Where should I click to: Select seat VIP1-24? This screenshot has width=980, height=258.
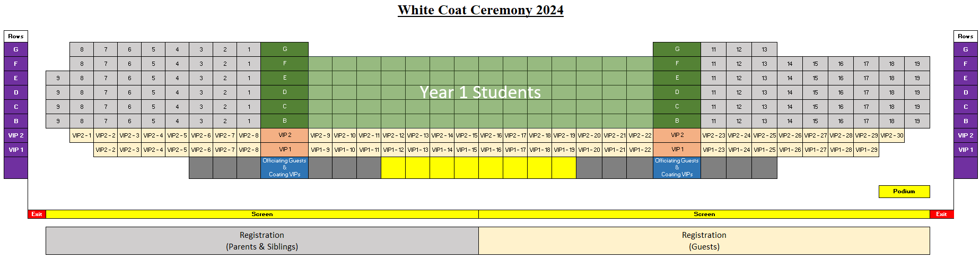click(739, 150)
